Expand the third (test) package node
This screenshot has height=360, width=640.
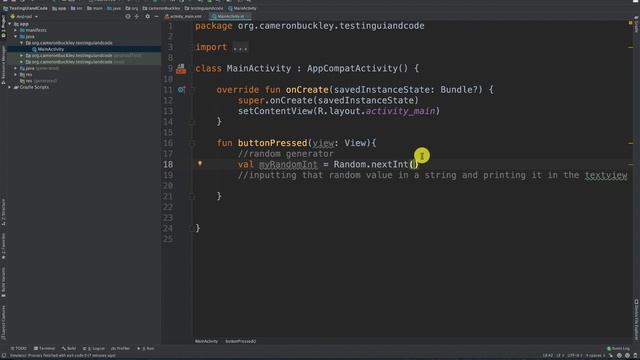[22, 62]
